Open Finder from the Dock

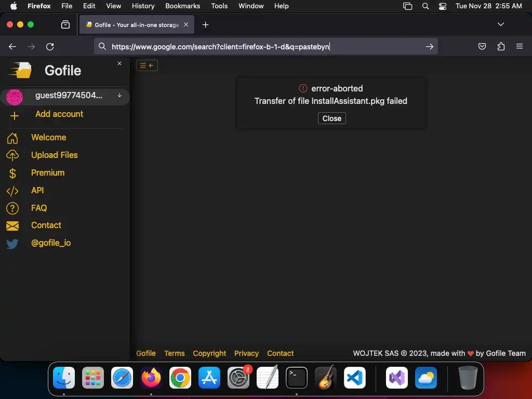tap(64, 378)
